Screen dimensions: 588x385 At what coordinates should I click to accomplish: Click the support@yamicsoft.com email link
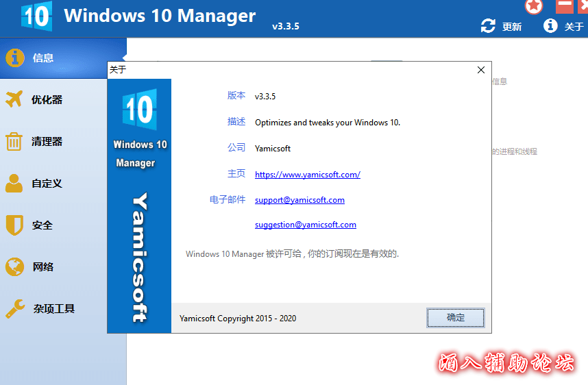point(299,200)
